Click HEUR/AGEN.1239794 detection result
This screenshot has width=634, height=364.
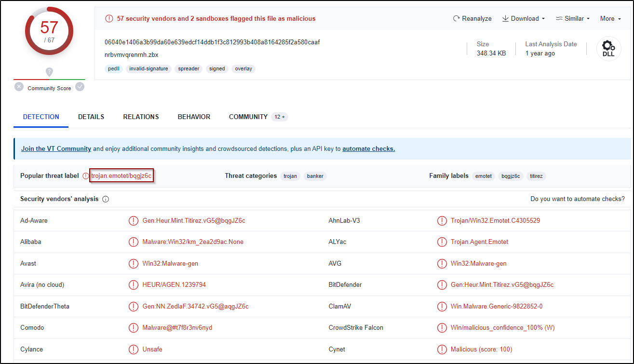pos(174,285)
